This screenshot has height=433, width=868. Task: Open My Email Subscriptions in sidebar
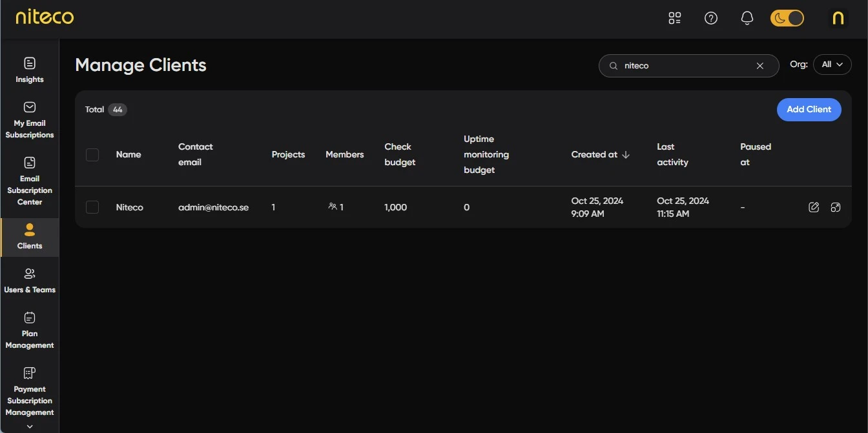[x=30, y=120]
